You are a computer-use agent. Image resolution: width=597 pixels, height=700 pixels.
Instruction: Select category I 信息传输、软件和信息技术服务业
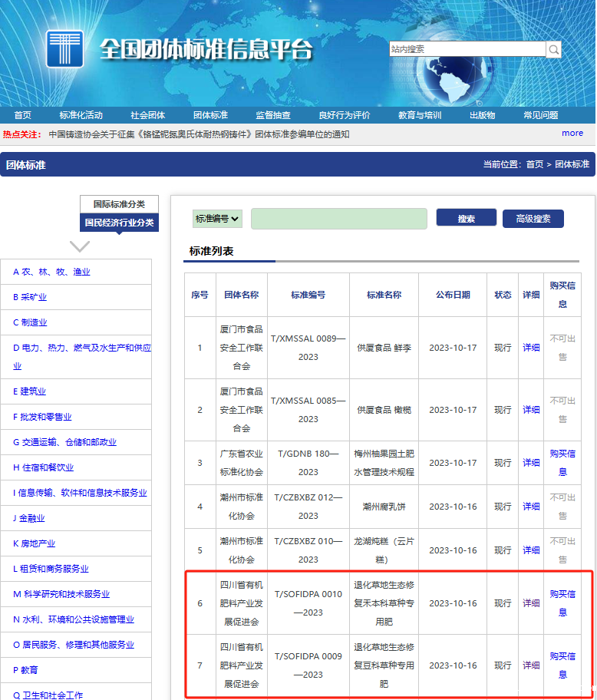coord(80,493)
